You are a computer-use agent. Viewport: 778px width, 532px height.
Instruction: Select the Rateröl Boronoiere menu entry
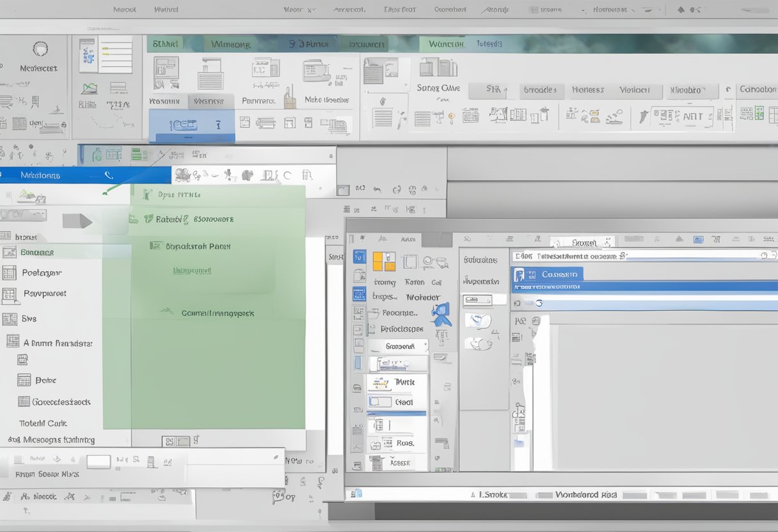pos(194,219)
